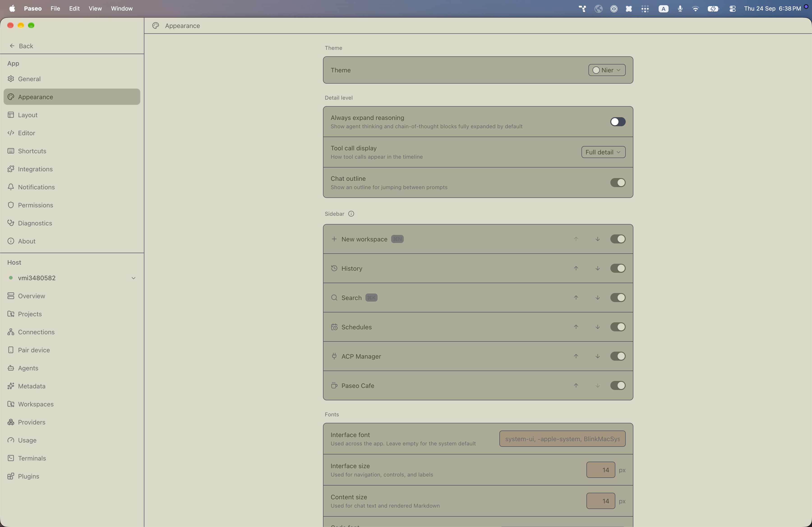Turn off the Paseo Cafe toggle
The width and height of the screenshot is (812, 527).
click(x=618, y=385)
